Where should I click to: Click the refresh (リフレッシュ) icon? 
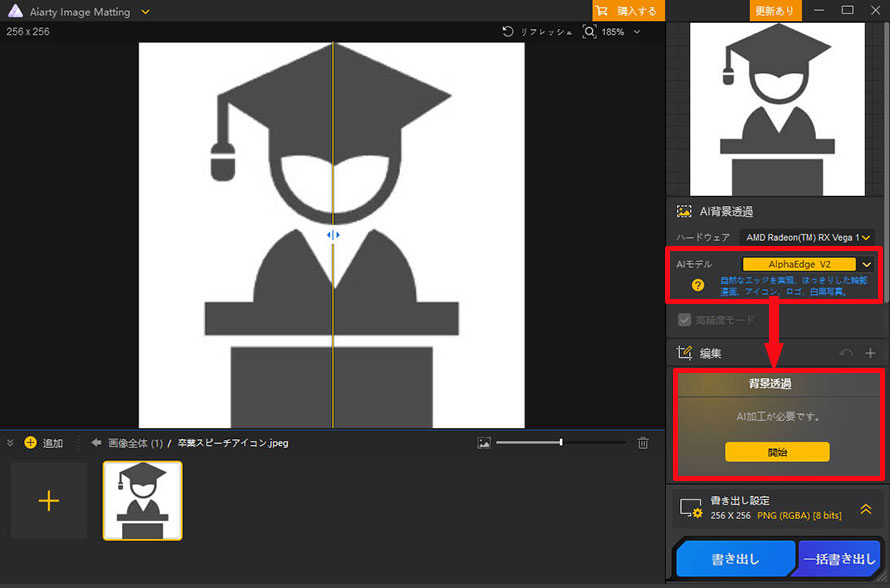click(x=508, y=32)
